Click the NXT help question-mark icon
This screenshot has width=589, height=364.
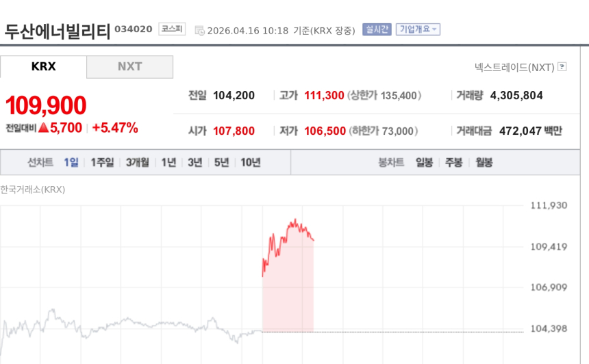point(562,67)
